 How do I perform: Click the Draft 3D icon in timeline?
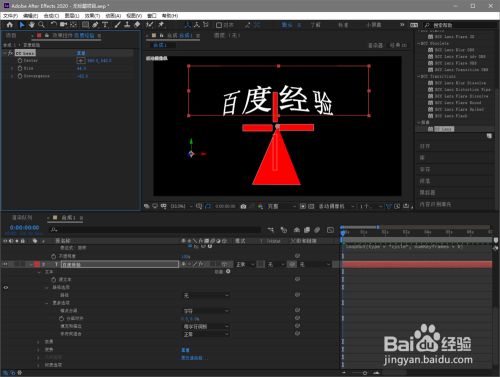[284, 230]
